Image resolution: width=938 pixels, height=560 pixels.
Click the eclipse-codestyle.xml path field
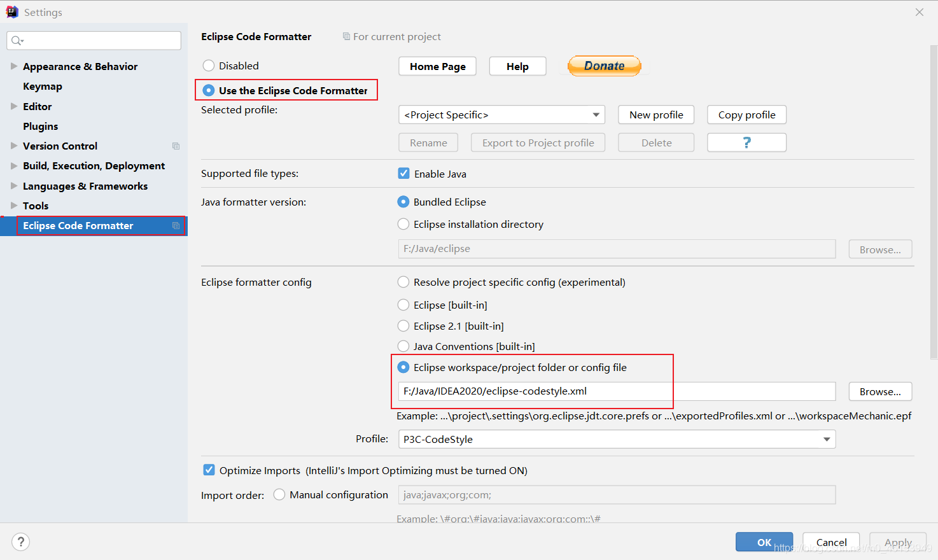point(617,391)
